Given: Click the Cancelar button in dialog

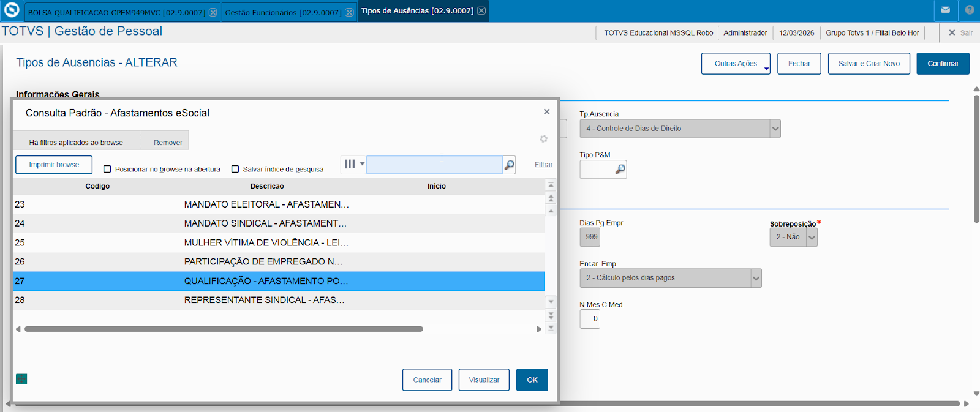Looking at the screenshot, I should pos(428,380).
